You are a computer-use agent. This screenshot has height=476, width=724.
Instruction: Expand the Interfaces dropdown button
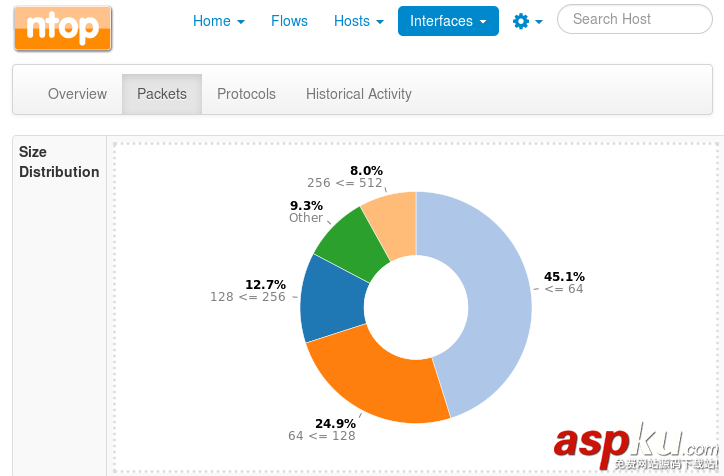click(448, 21)
